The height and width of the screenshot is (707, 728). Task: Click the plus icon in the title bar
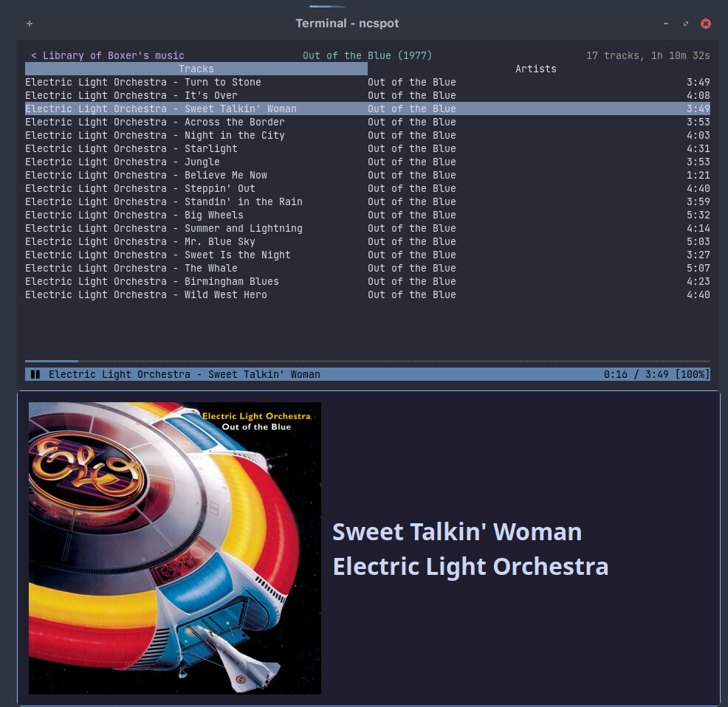pos(30,24)
